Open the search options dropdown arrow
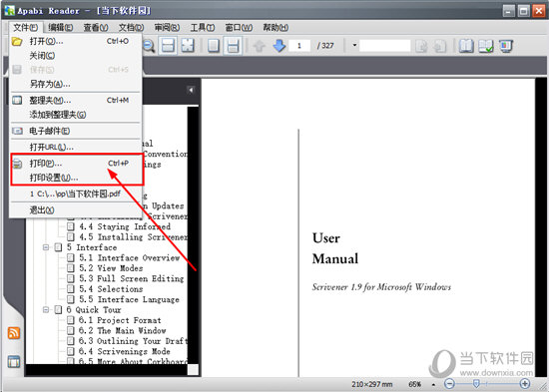Screen dimensions: 549x392 click(354, 45)
